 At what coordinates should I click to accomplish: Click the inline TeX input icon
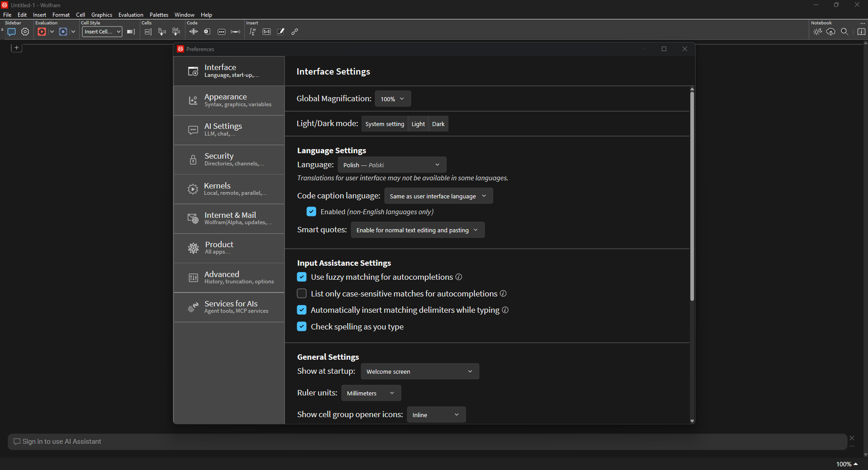(267, 32)
